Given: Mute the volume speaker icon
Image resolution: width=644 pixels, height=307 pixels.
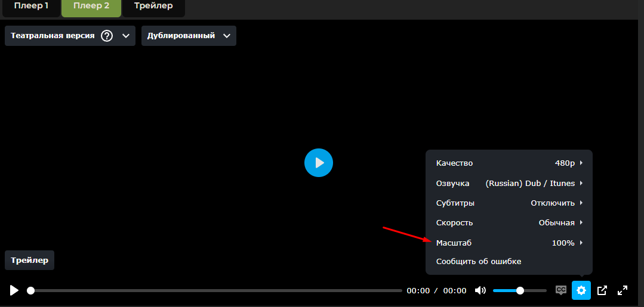Looking at the screenshot, I should [480, 290].
